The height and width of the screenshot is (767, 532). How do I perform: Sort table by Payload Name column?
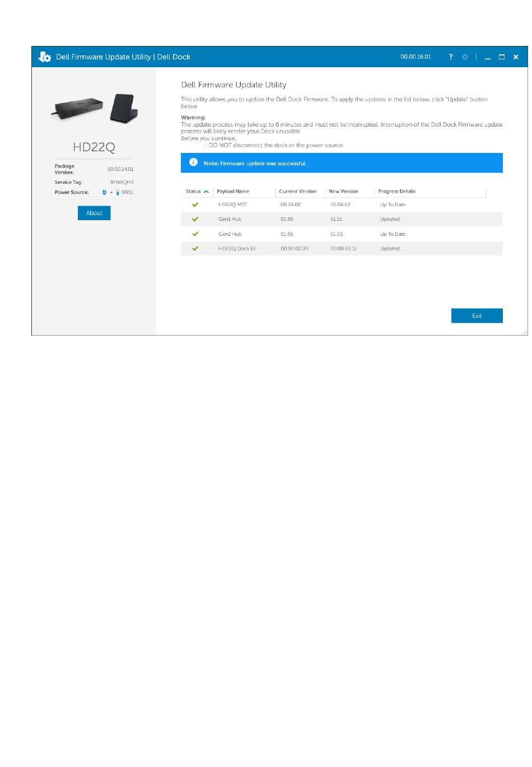tap(233, 192)
